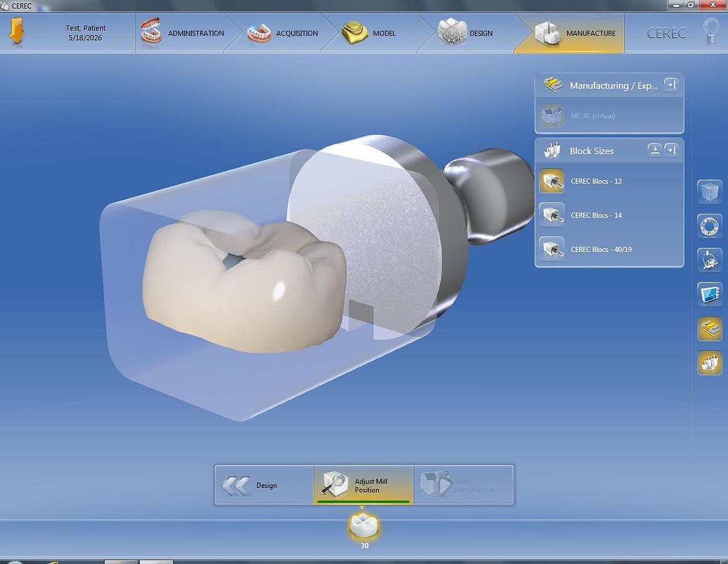Toggle the Block Sizes sidebar icon
Image resolution: width=728 pixels, height=564 pixels.
click(x=709, y=363)
